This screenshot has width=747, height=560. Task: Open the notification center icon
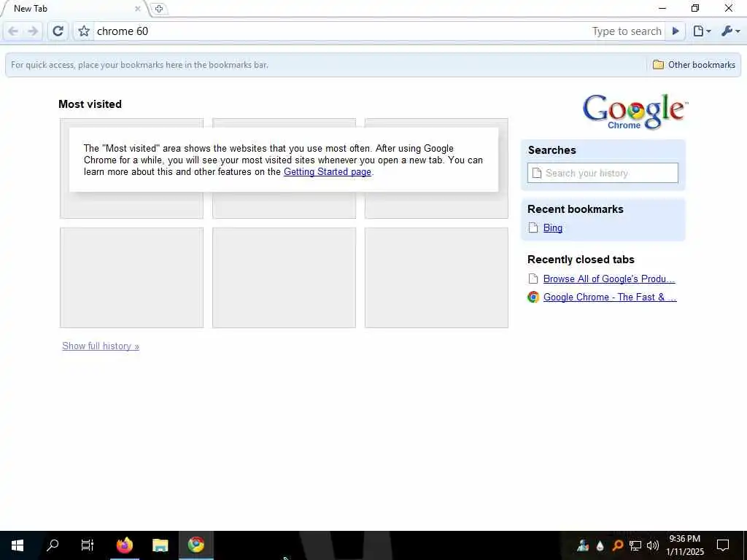pyautogui.click(x=723, y=545)
